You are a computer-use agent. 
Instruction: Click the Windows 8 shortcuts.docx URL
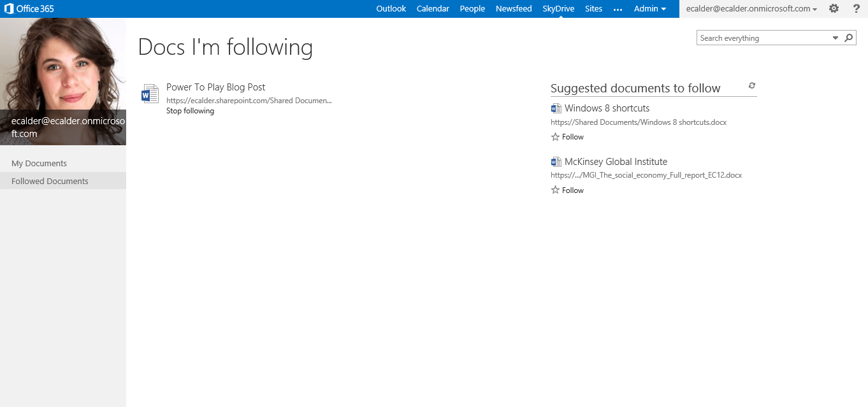tap(639, 122)
